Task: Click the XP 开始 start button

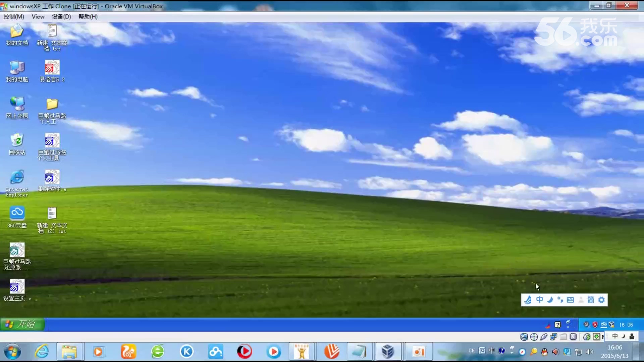Action: [x=22, y=324]
